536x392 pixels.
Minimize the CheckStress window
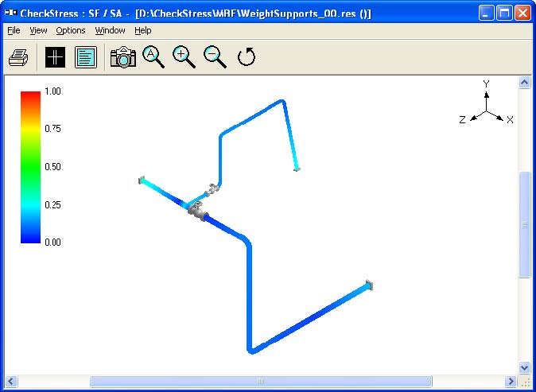[486, 13]
